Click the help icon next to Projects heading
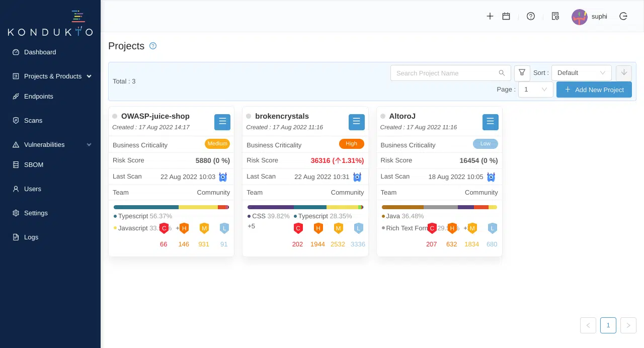The height and width of the screenshot is (348, 644). pyautogui.click(x=153, y=46)
